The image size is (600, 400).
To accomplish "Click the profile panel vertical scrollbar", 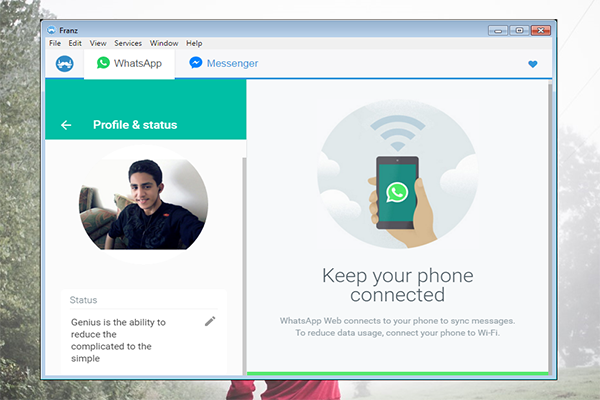I will point(244,265).
